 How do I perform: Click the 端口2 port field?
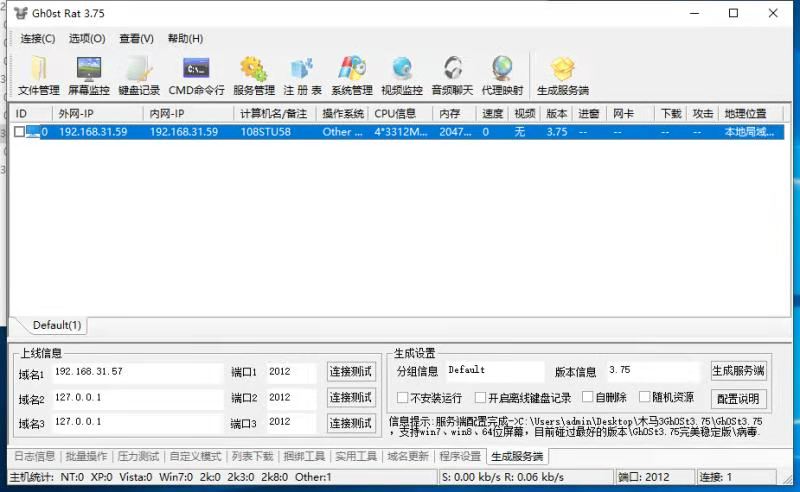click(291, 399)
